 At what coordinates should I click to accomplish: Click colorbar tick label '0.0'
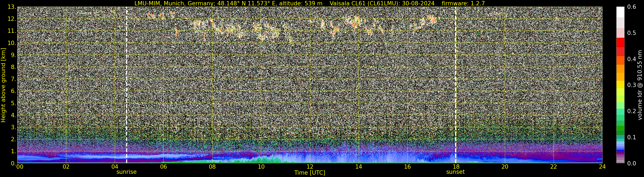click(x=632, y=163)
